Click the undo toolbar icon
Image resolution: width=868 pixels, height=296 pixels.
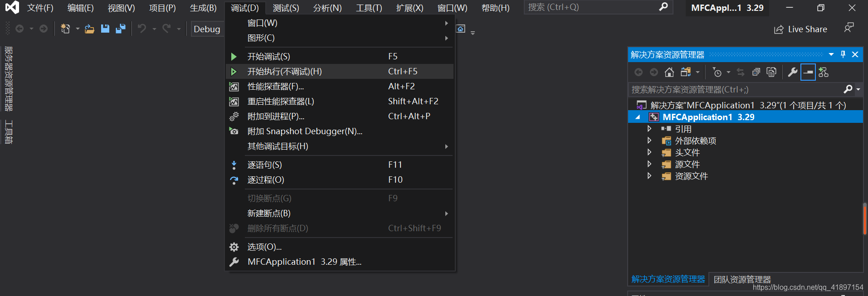(142, 29)
